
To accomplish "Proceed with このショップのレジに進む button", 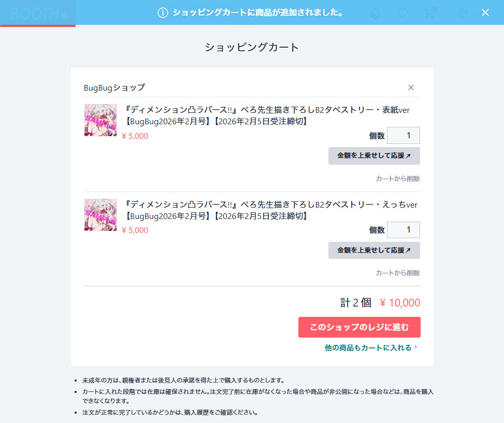I will [359, 327].
